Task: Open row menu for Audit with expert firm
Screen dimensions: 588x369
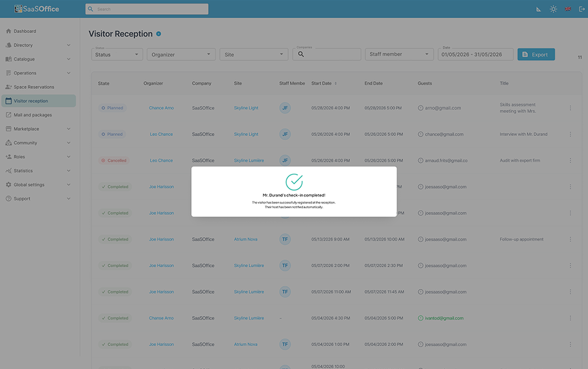Action: (570, 160)
